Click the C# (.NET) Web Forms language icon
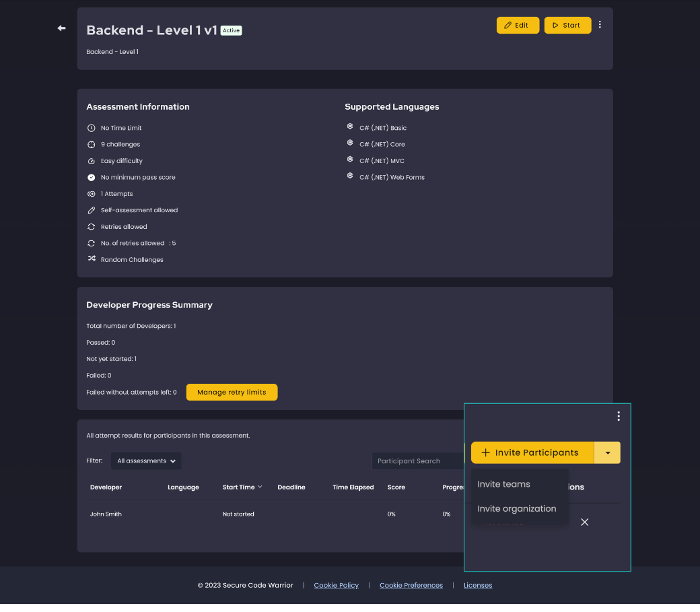 [x=350, y=177]
